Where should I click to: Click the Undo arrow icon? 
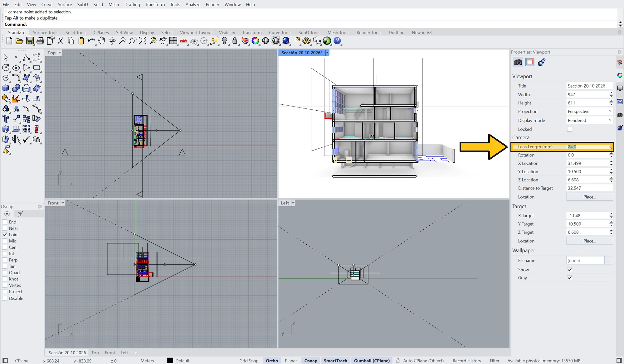pyautogui.click(x=91, y=41)
